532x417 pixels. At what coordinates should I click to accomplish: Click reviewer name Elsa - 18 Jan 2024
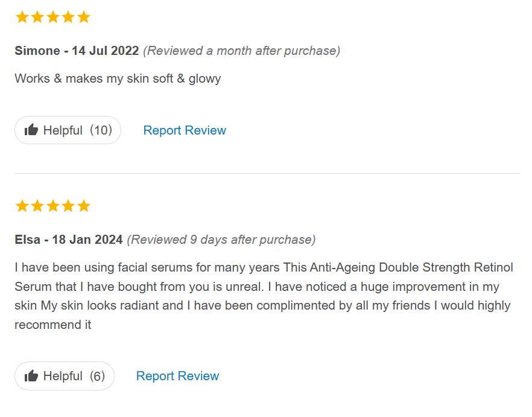pyautogui.click(x=69, y=240)
